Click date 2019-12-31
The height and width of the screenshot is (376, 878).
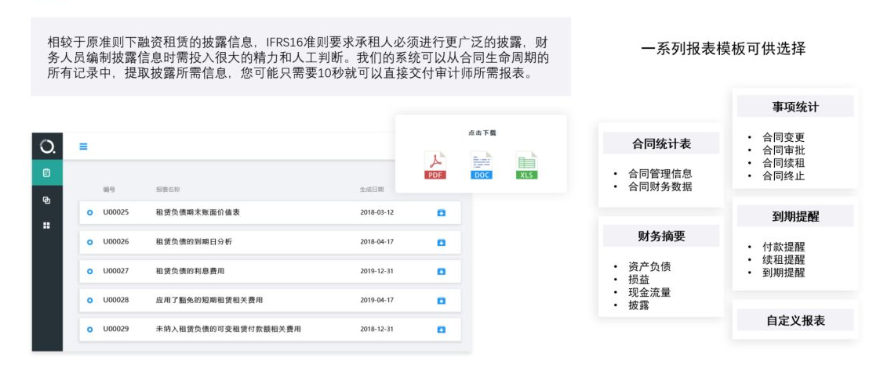[x=377, y=271]
